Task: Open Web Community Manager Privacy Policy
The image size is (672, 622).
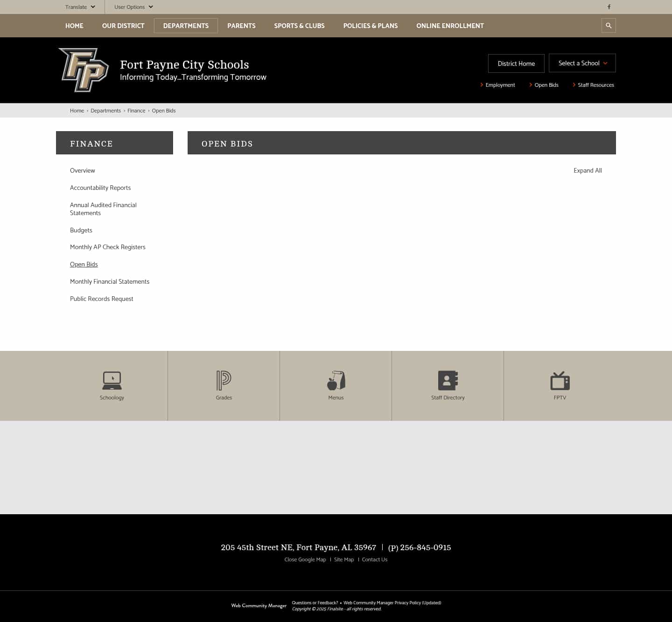Action: click(x=392, y=603)
